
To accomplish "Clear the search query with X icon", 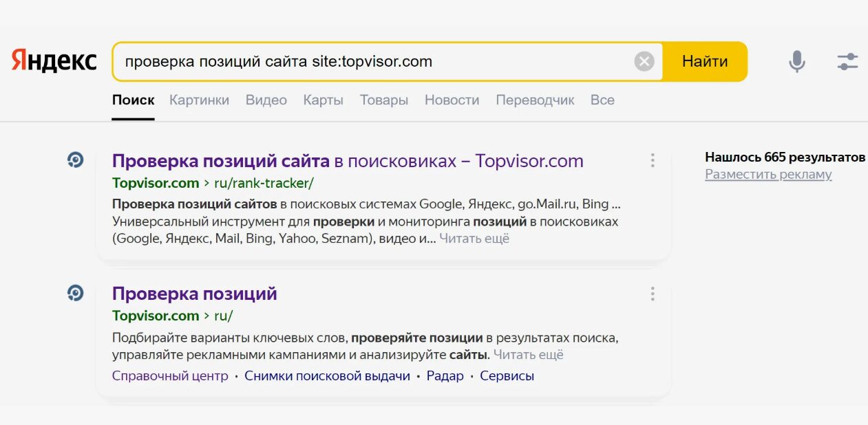I will 644,62.
